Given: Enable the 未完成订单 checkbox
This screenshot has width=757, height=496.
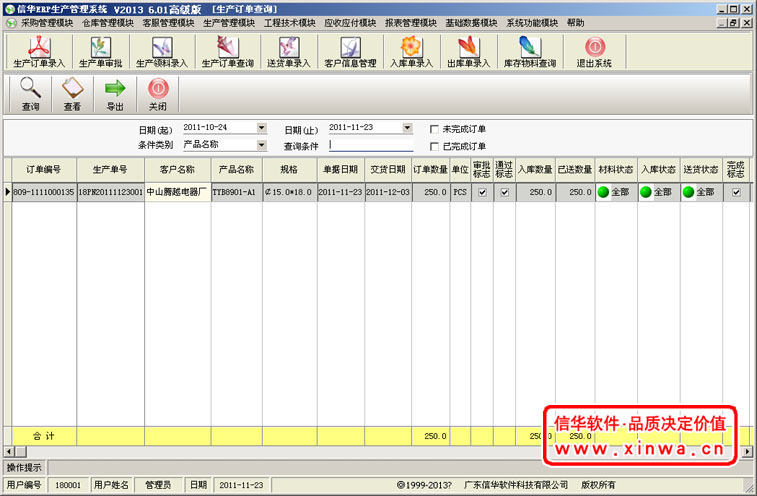Looking at the screenshot, I should tap(434, 129).
